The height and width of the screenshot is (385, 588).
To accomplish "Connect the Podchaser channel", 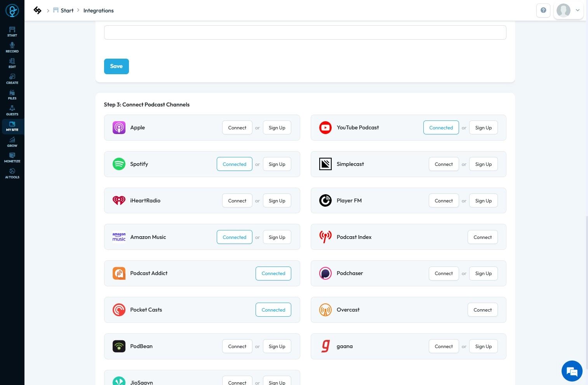I will (444, 274).
